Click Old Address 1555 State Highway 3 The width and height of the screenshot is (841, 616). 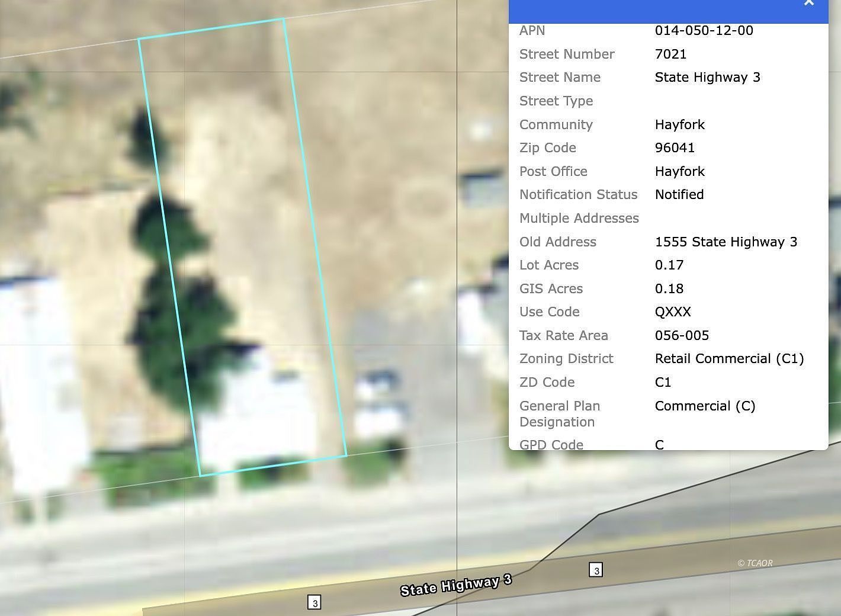pos(726,242)
